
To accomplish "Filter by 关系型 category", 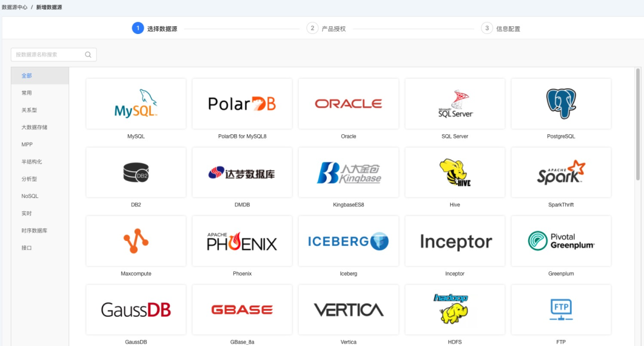I will (40, 110).
